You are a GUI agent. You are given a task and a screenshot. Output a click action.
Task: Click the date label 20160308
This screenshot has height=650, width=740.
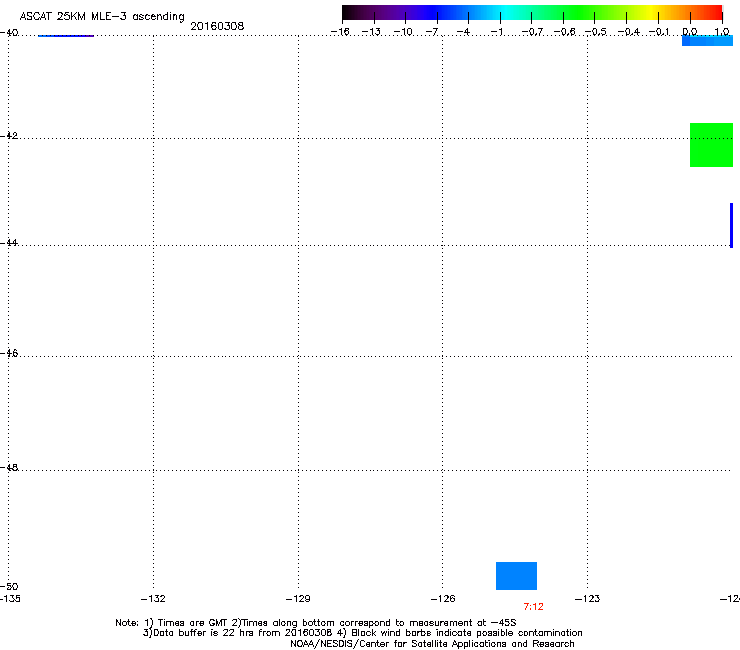217,26
